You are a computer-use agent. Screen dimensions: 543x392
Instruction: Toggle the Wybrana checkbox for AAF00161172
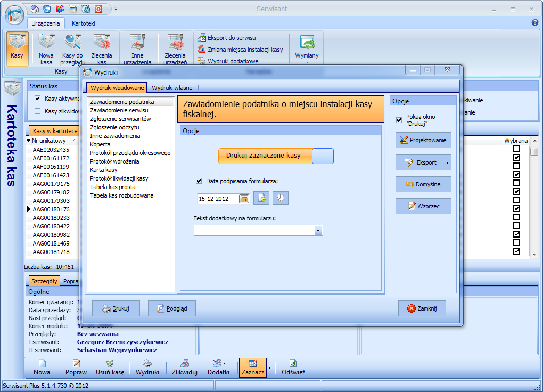tap(516, 157)
